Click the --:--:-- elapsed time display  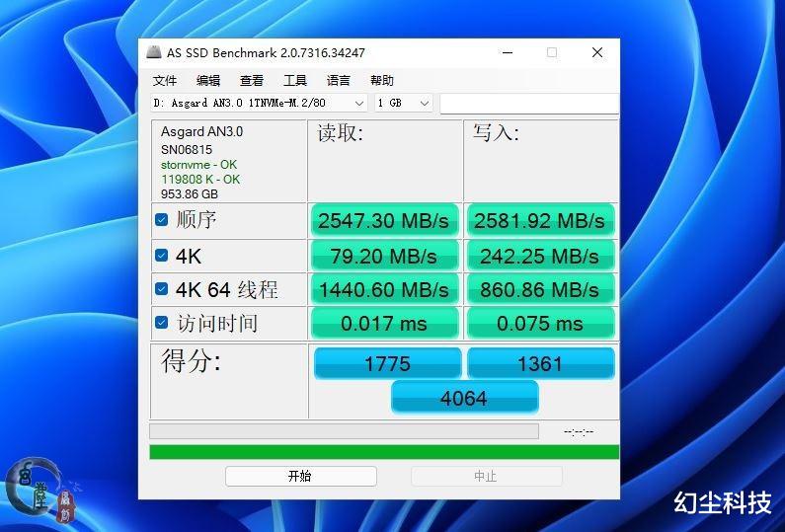pyautogui.click(x=579, y=431)
